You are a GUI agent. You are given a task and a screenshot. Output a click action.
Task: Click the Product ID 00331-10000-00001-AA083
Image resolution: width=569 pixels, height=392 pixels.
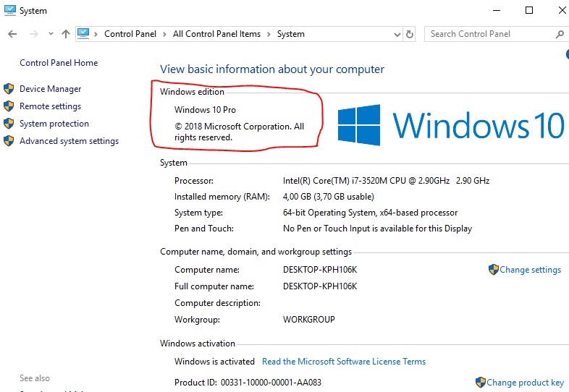click(271, 383)
